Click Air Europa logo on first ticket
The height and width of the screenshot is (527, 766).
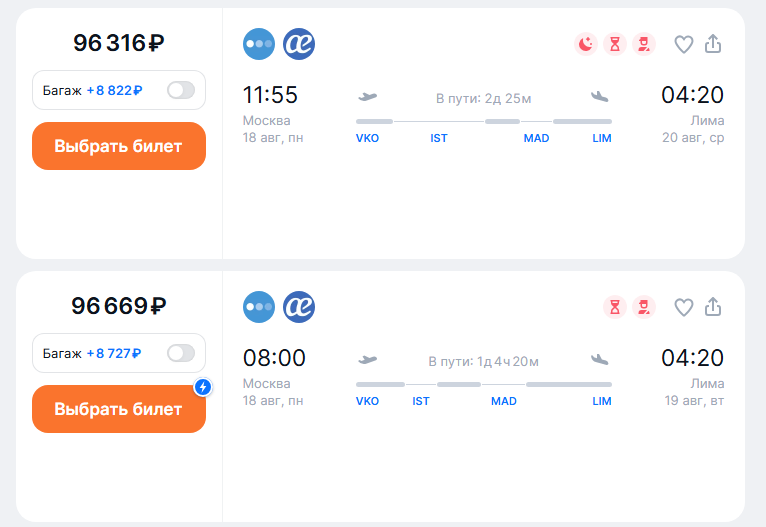coord(299,44)
